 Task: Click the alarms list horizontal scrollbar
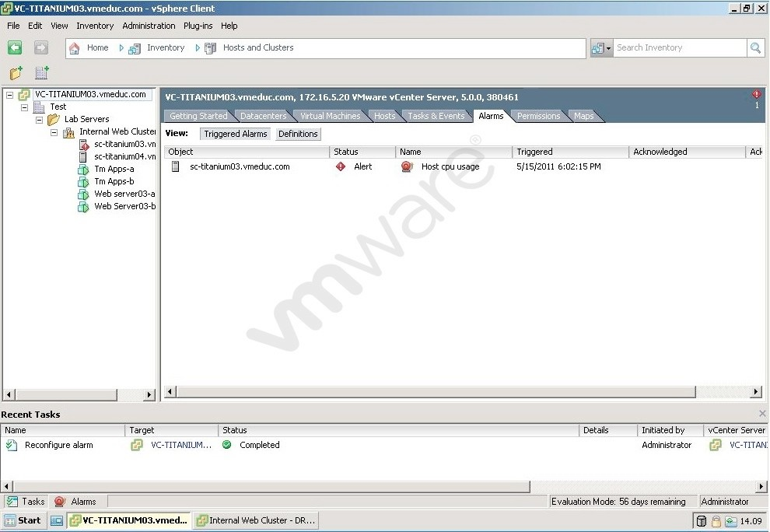(436, 391)
